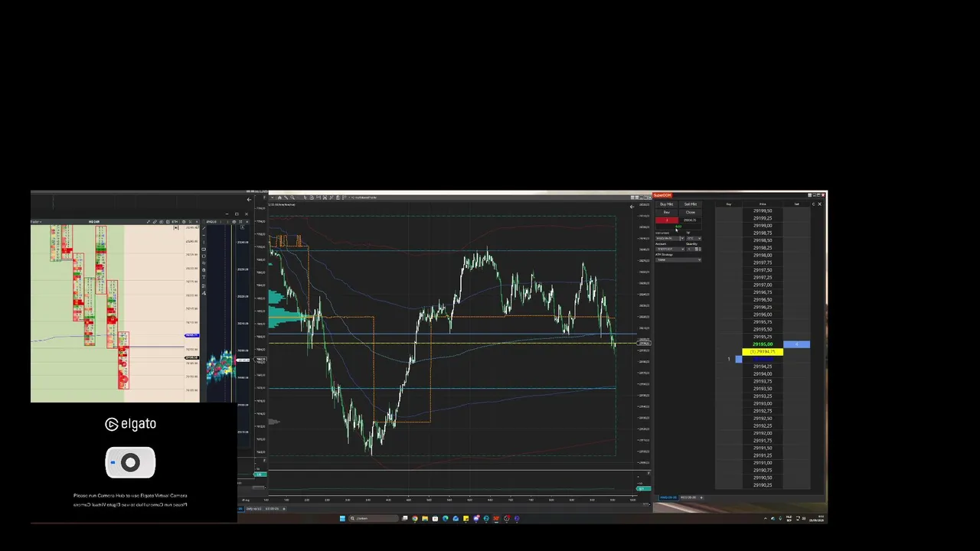Click the Close position button in SuperDOM

pos(691,212)
